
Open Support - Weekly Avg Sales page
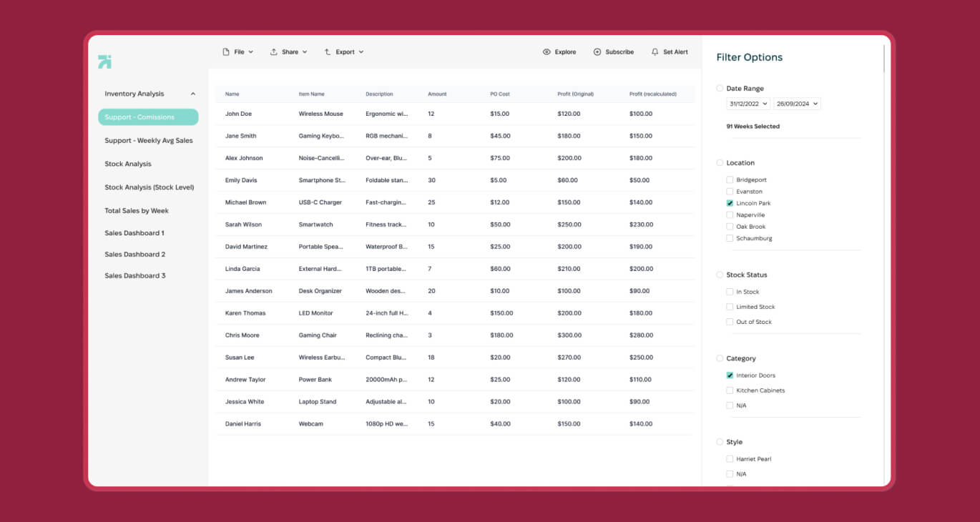click(x=149, y=141)
